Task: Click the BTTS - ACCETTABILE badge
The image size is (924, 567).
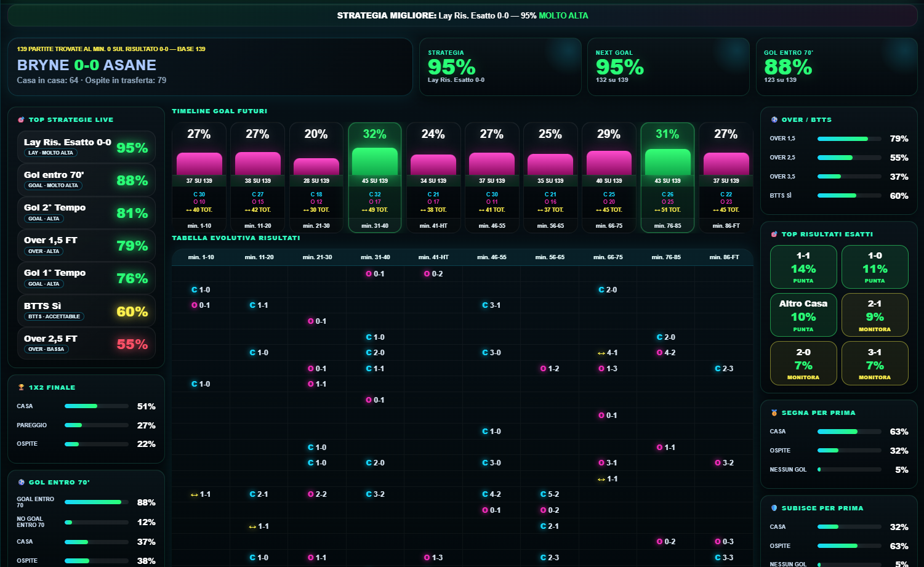Action: (54, 316)
